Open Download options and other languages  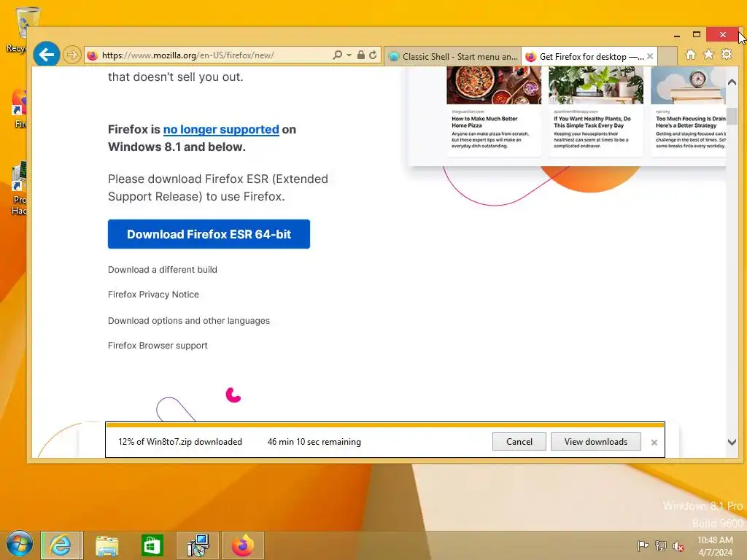(189, 321)
